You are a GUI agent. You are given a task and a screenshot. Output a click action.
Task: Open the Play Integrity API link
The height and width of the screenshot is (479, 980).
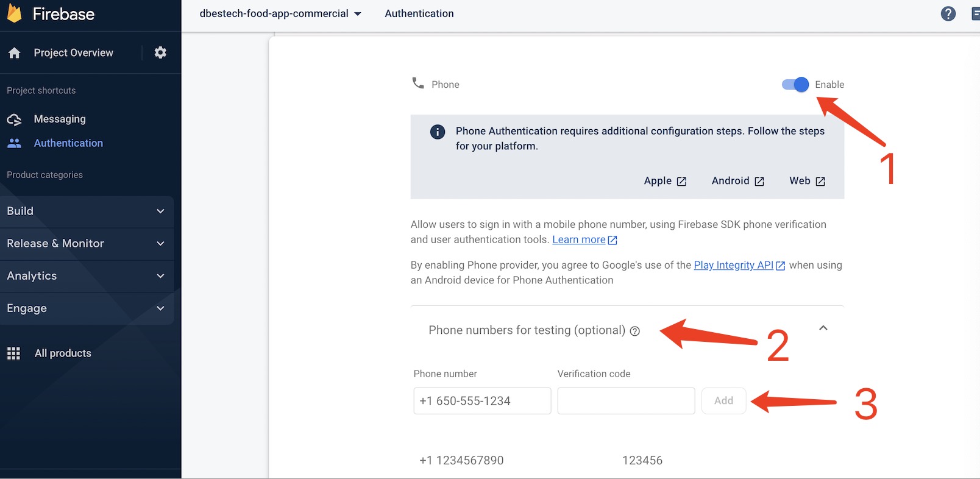click(x=734, y=265)
